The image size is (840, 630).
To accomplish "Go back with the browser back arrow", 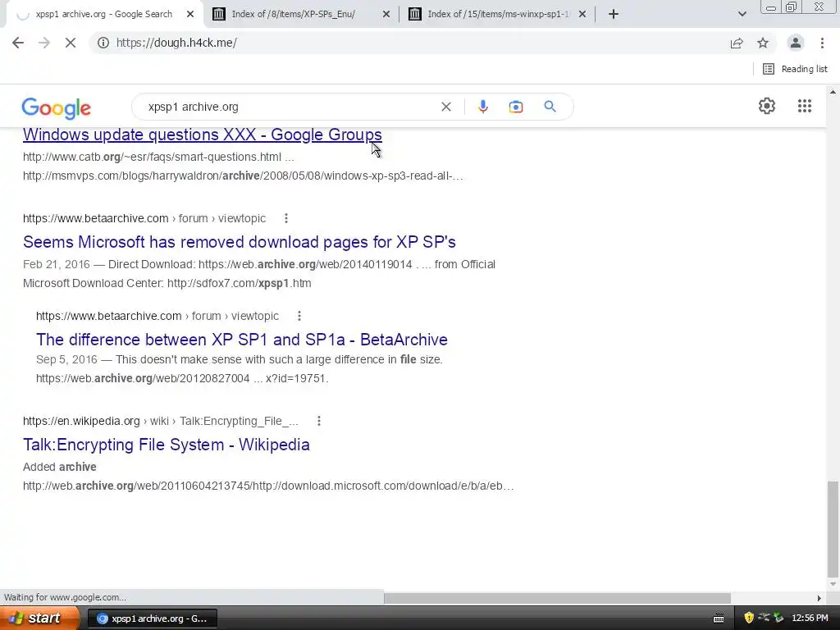I will pos(18,43).
